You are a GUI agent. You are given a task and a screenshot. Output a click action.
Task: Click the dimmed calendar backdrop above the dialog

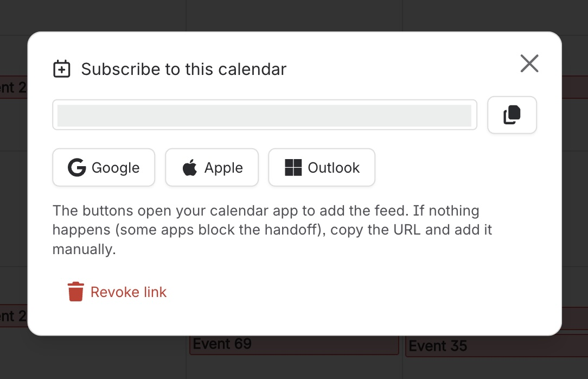(x=294, y=15)
